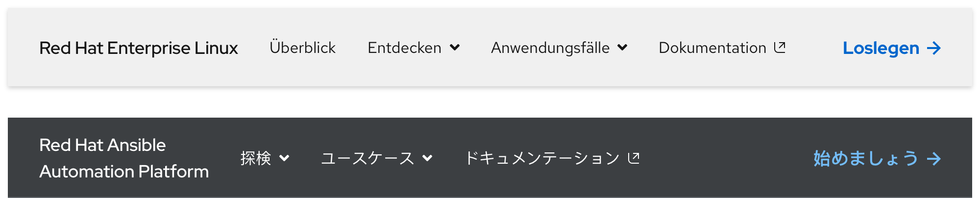Click the external link icon after ドキュメンテーション
The width and height of the screenshot is (980, 198).
[x=634, y=158]
